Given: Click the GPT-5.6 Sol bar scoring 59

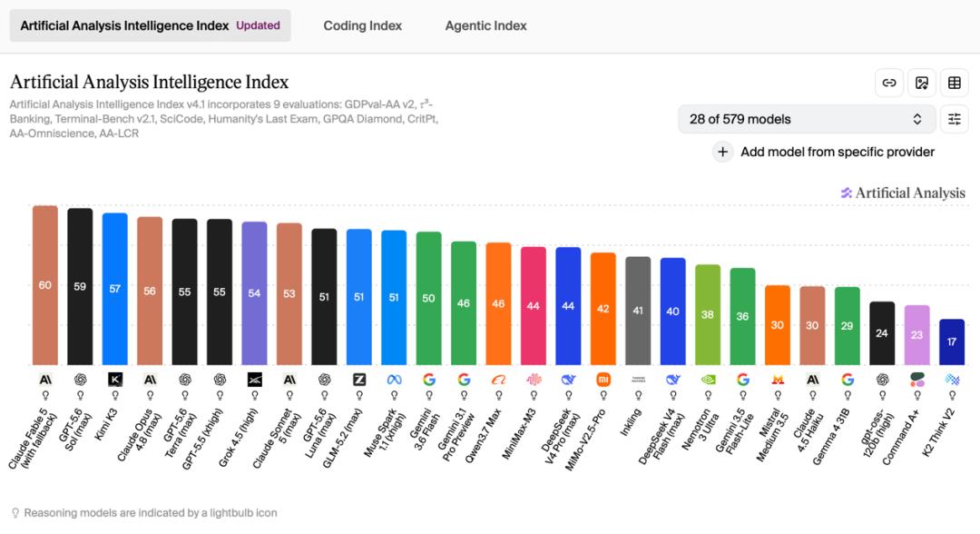Looking at the screenshot, I should tap(80, 286).
